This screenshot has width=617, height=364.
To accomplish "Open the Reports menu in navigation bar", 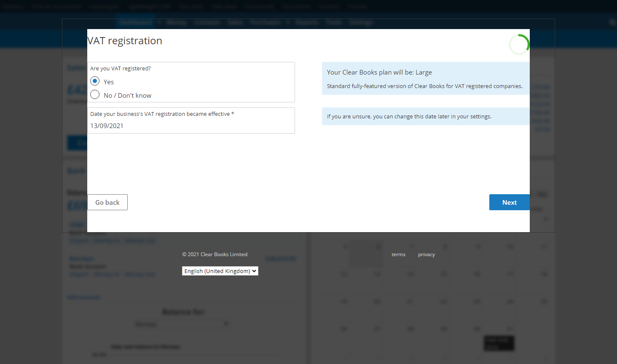I will [307, 22].
